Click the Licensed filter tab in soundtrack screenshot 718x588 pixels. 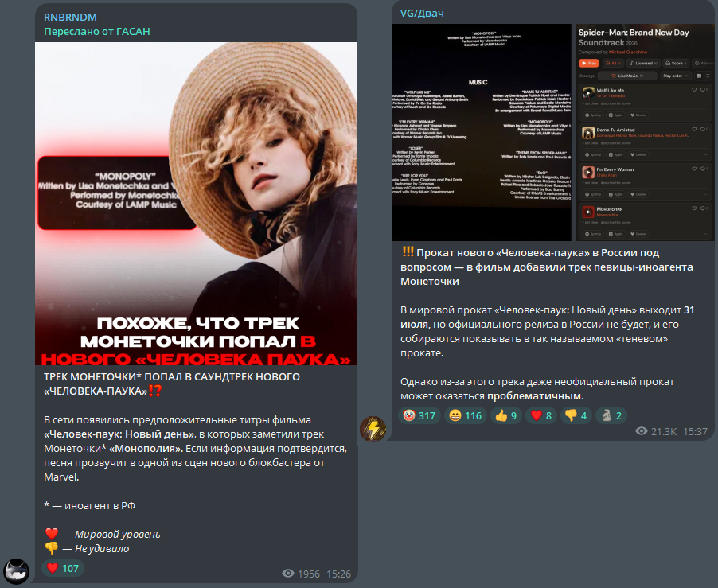point(643,63)
